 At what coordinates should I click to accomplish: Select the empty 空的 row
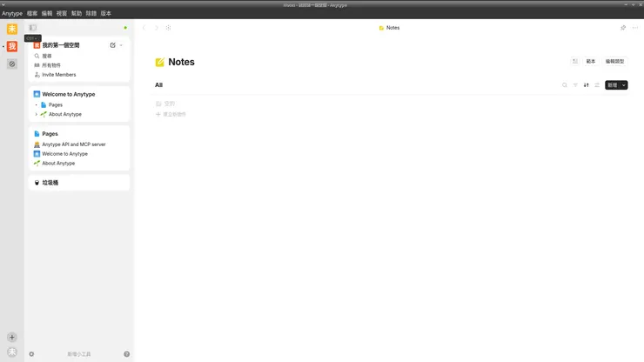(x=165, y=104)
